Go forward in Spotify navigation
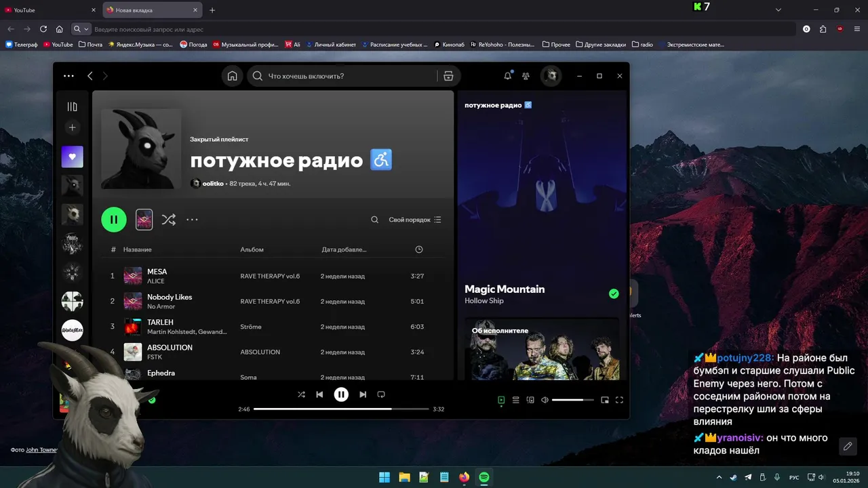 coord(105,76)
